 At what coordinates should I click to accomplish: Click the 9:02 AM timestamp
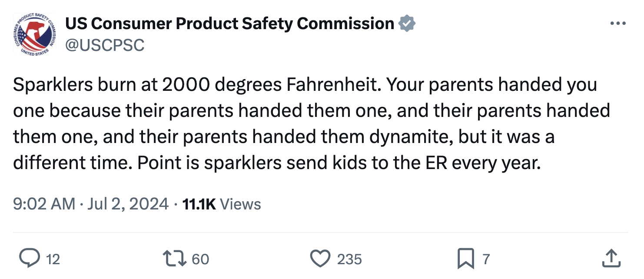coord(44,204)
